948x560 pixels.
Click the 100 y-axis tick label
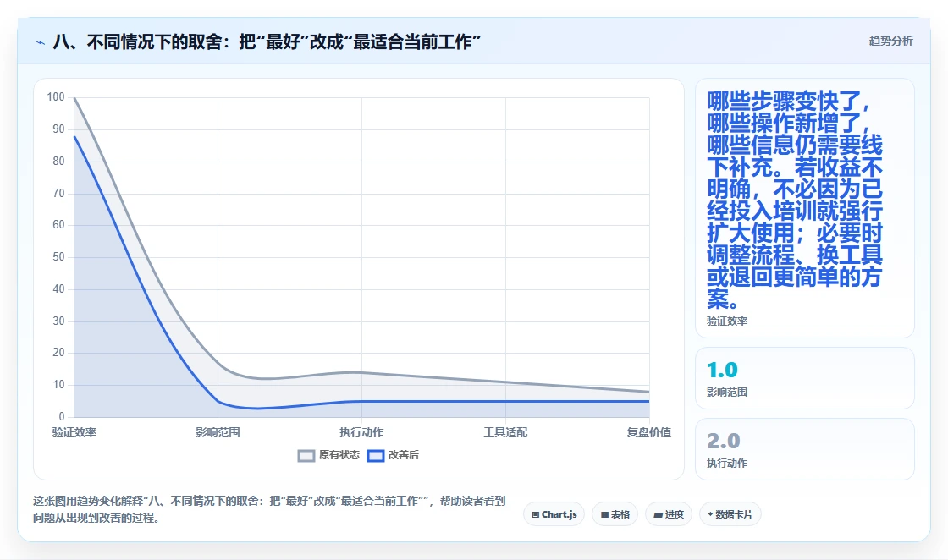56,97
